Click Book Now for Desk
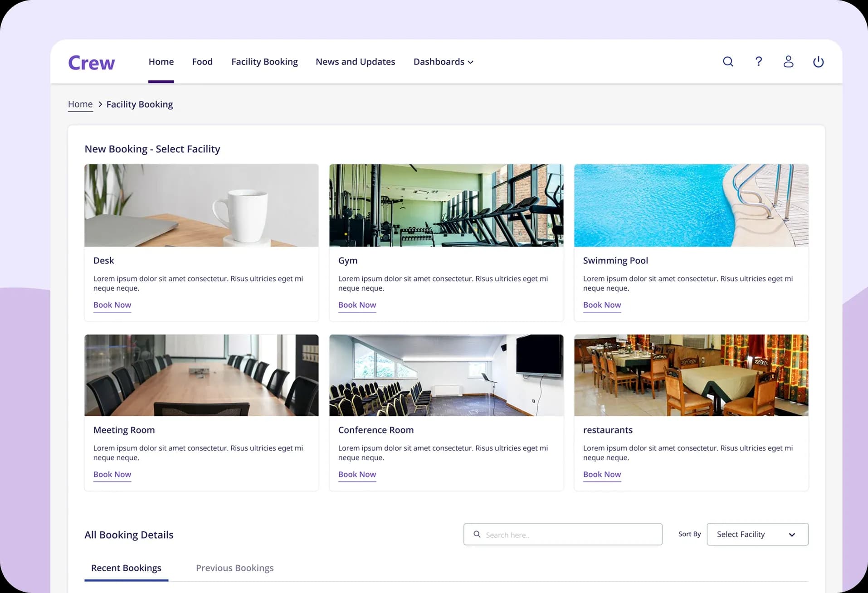The image size is (868, 593). (x=112, y=305)
